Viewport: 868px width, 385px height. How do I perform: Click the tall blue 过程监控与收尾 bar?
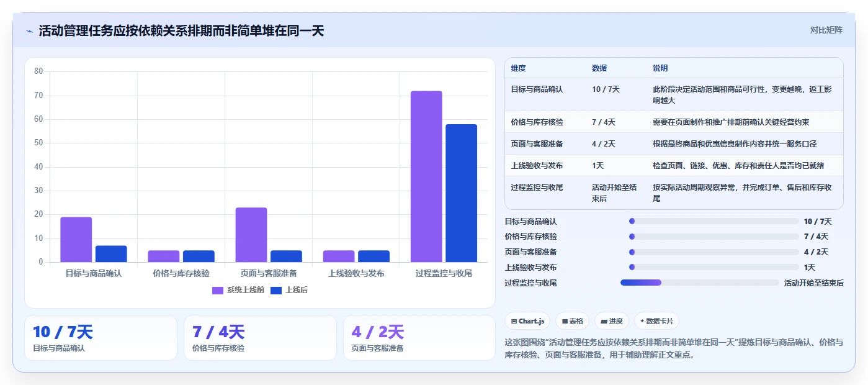pyautogui.click(x=461, y=193)
